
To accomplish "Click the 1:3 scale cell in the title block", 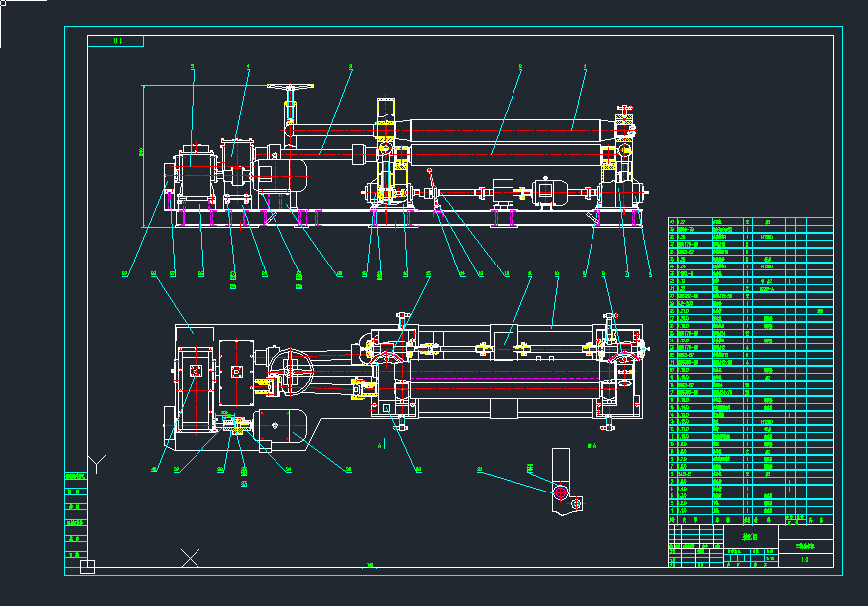I will coord(806,560).
